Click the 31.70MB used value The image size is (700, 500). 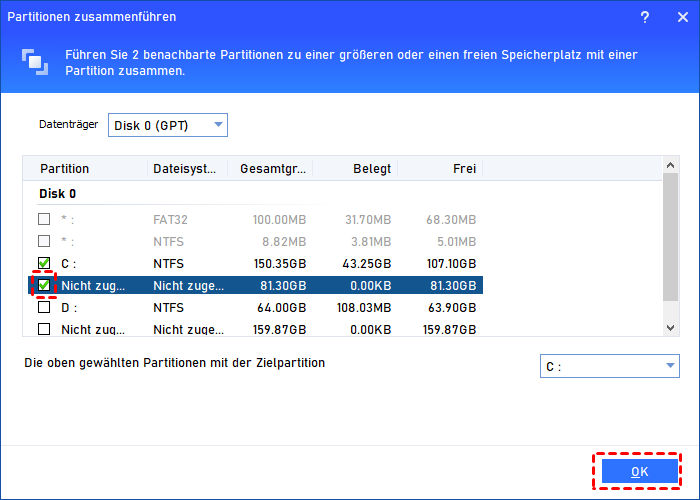click(368, 220)
